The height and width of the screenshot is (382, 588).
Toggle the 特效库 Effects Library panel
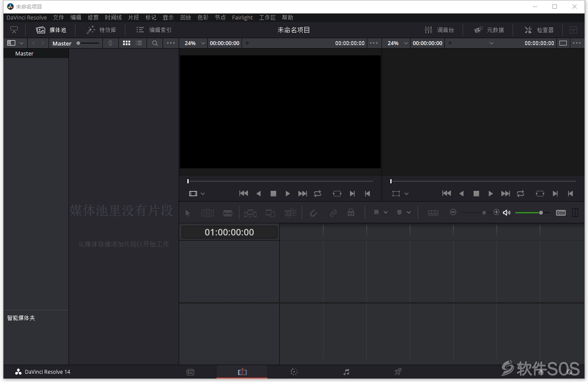(101, 30)
